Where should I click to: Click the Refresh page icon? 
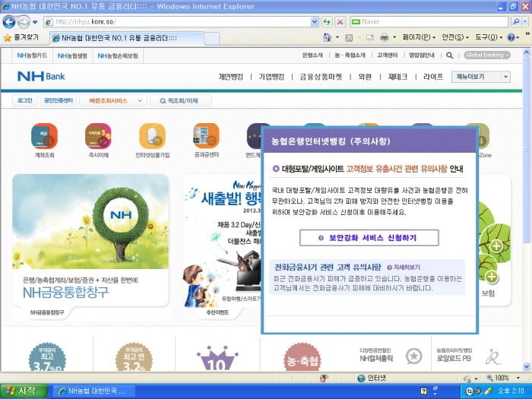pyautogui.click(x=327, y=22)
